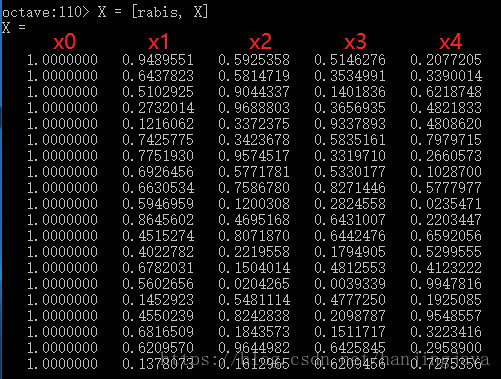Screen dimensions: 501x379
Task: Click the value 0.4022782
Action: [158, 252]
